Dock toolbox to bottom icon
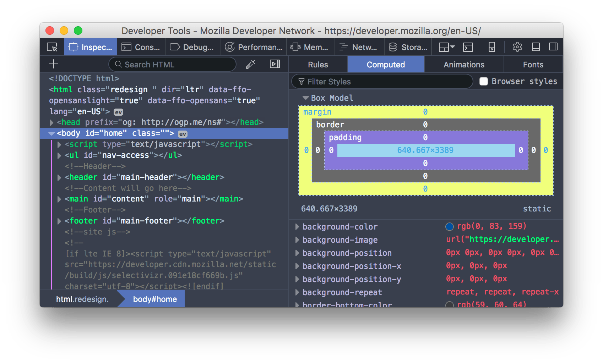This screenshot has height=364, width=603. (x=536, y=47)
